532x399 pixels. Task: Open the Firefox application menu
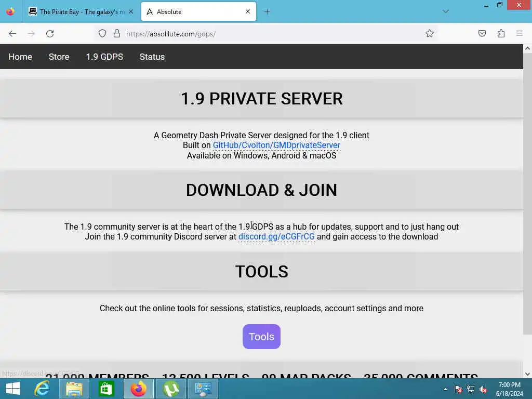click(x=520, y=33)
